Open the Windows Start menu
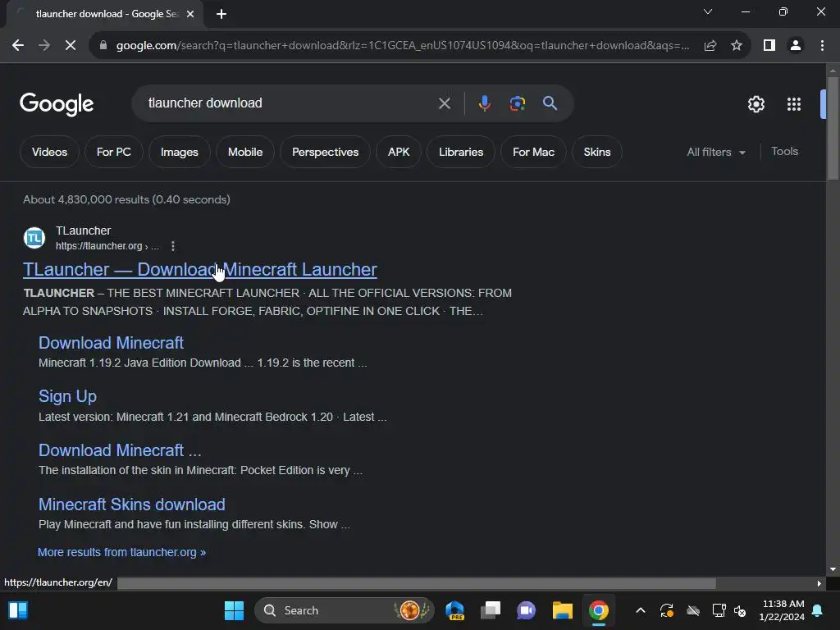The image size is (840, 630). tap(234, 610)
